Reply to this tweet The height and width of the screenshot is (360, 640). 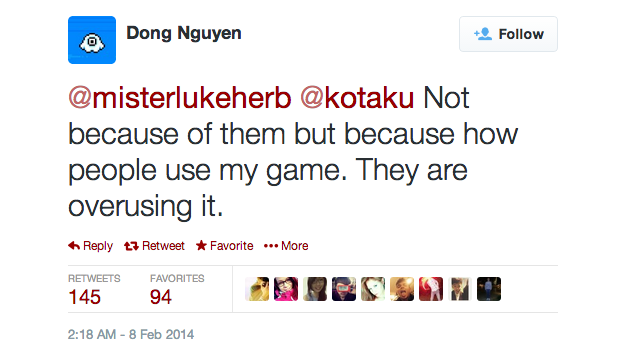pyautogui.click(x=90, y=246)
